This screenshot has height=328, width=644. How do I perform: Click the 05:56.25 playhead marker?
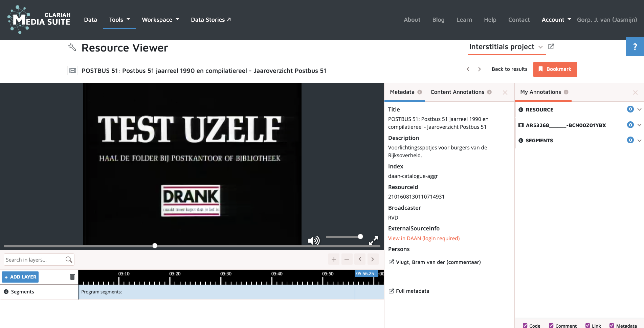coord(366,273)
